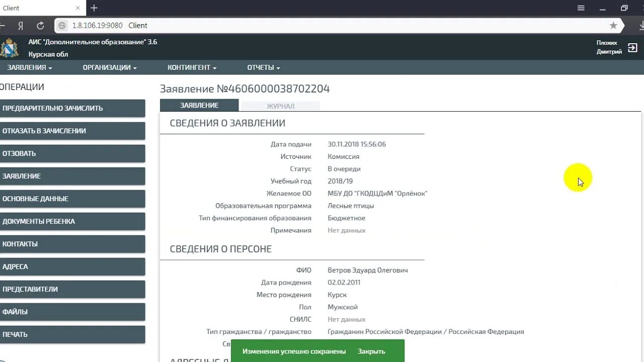
Task: Click the Kursk region coat of arms logo
Action: point(9,48)
